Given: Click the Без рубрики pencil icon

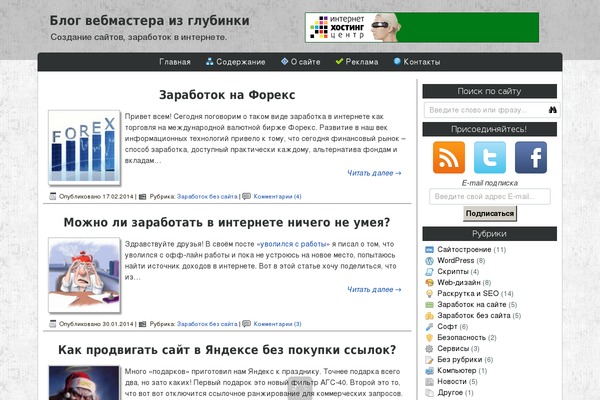Looking at the screenshot, I should 429,360.
